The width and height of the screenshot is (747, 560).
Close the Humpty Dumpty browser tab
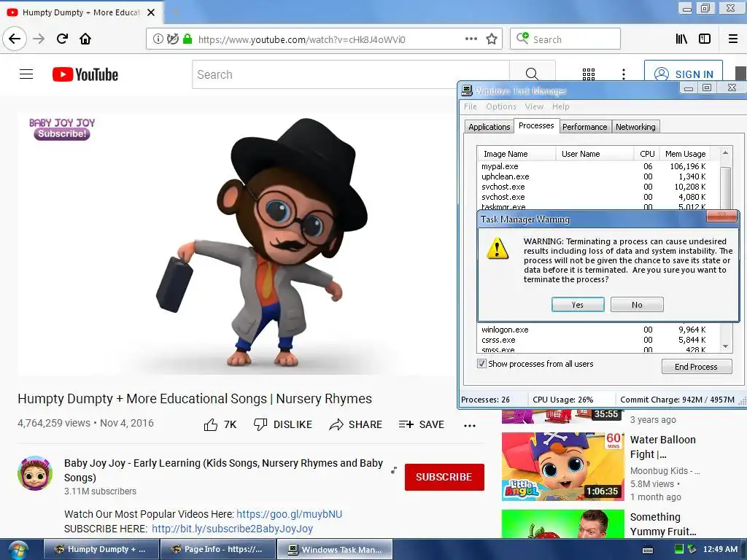[151, 12]
